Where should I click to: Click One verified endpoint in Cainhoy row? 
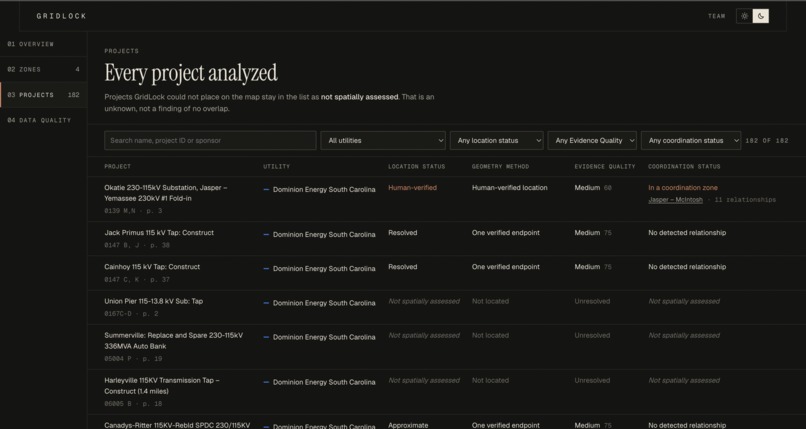(506, 267)
